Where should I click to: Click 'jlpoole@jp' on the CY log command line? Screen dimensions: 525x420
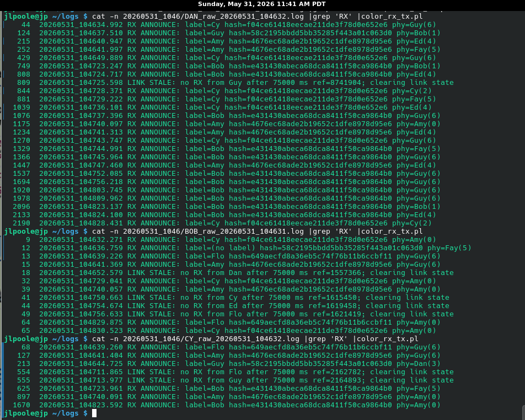26,339
